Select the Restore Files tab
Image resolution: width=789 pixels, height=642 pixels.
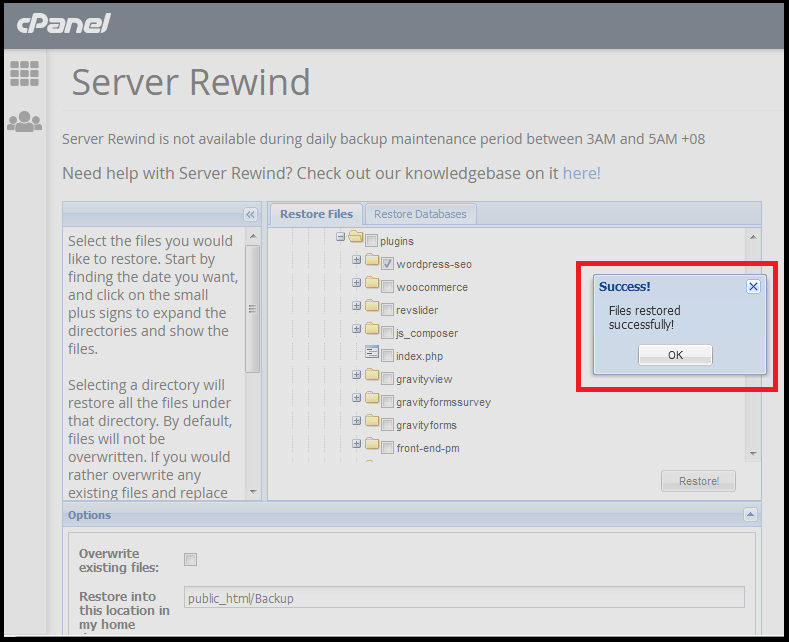316,214
